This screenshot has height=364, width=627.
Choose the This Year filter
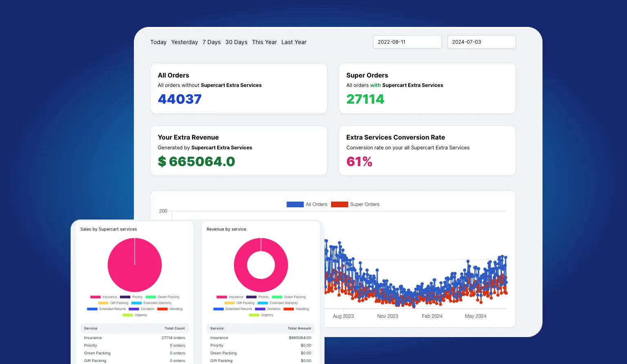265,42
